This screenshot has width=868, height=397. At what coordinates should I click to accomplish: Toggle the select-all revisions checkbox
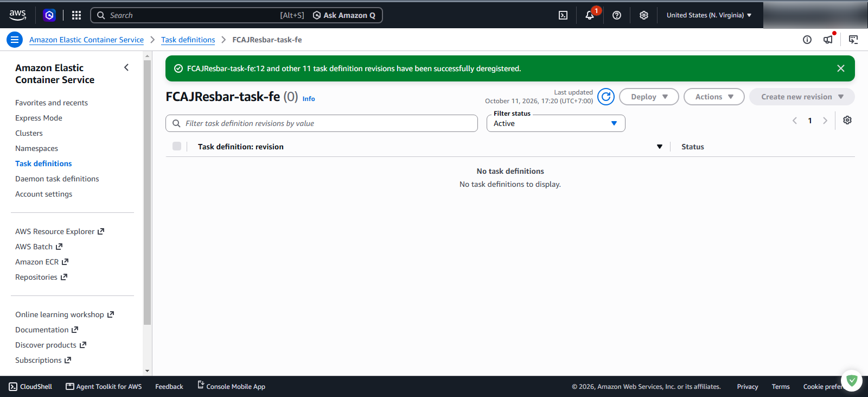pyautogui.click(x=177, y=146)
